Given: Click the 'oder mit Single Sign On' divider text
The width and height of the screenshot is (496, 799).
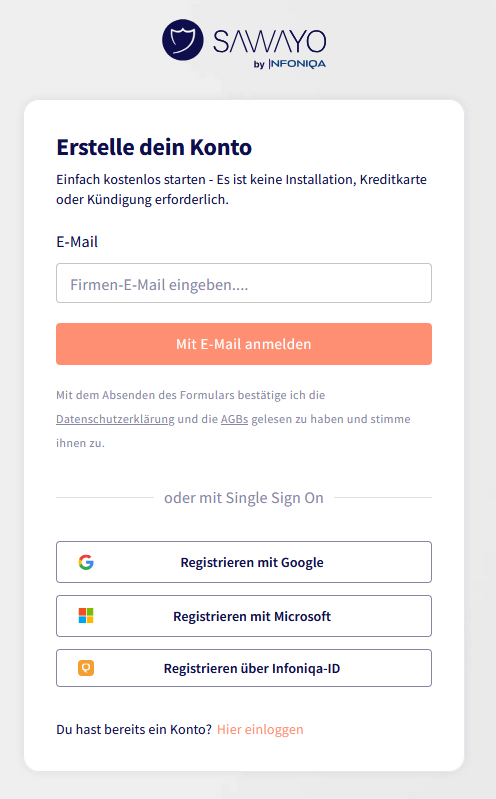Looking at the screenshot, I should (x=244, y=498).
